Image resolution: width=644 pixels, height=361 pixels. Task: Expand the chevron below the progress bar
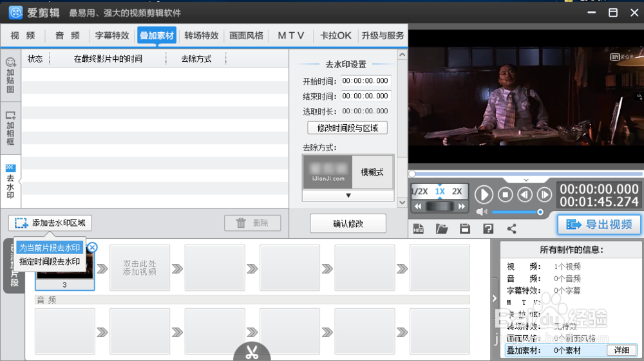pyautogui.click(x=526, y=180)
